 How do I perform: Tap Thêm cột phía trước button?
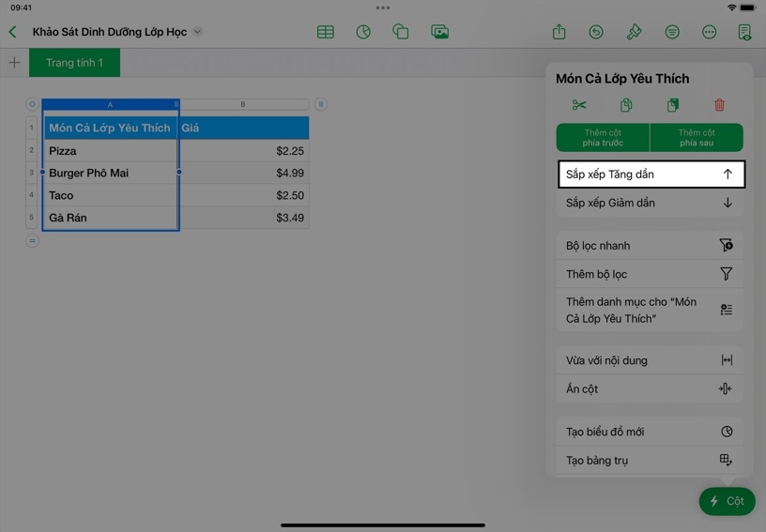(x=603, y=138)
